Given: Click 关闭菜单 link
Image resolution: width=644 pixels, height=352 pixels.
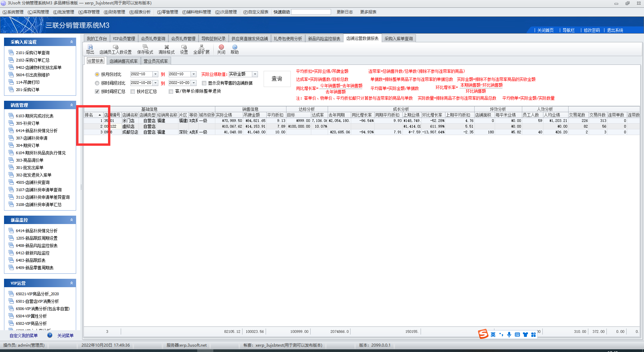Looking at the screenshot, I should click(x=65, y=336).
